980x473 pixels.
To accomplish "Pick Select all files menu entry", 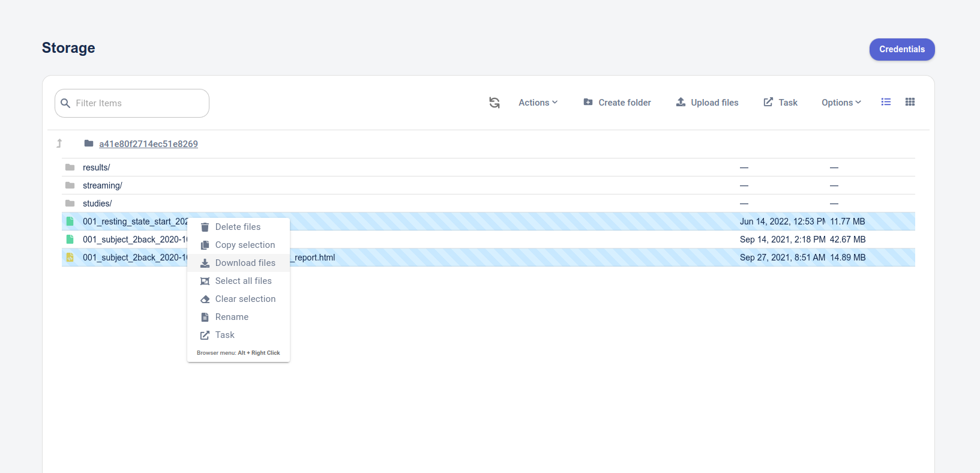I will (x=238, y=281).
